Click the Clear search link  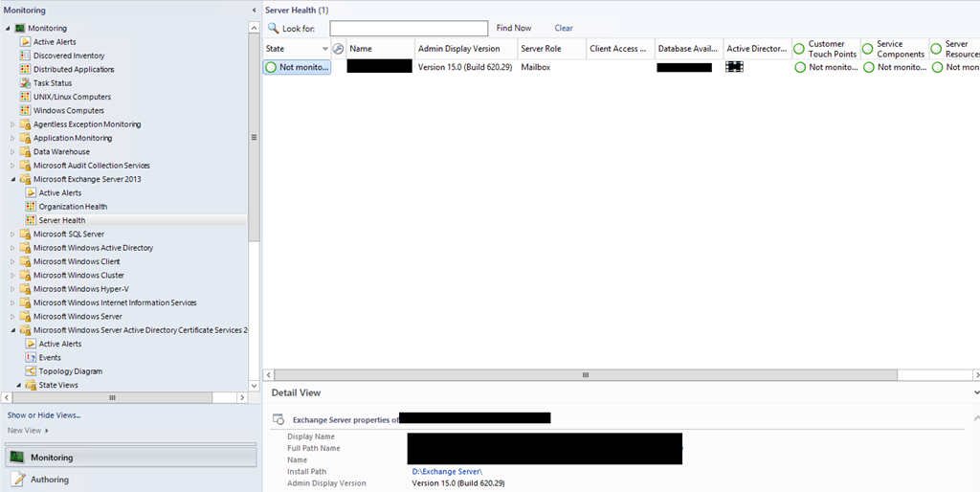(x=564, y=29)
